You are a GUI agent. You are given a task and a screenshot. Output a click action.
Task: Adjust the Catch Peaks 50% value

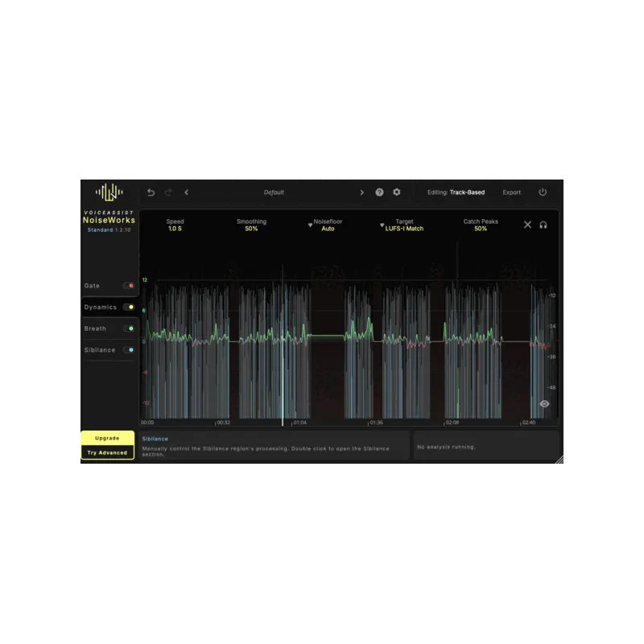pyautogui.click(x=481, y=229)
